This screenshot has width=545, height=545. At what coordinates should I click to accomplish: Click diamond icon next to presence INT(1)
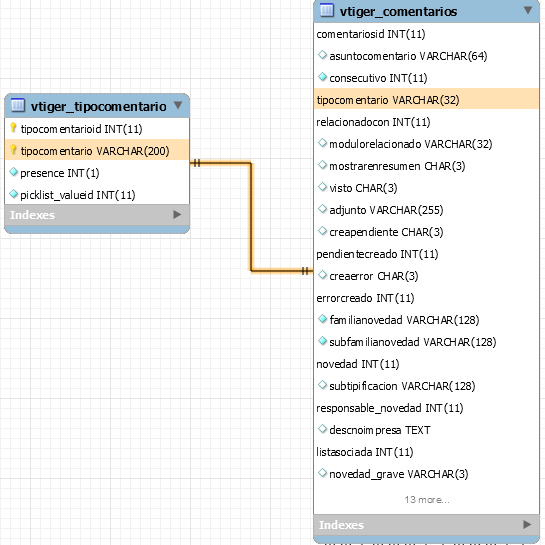click(x=14, y=172)
